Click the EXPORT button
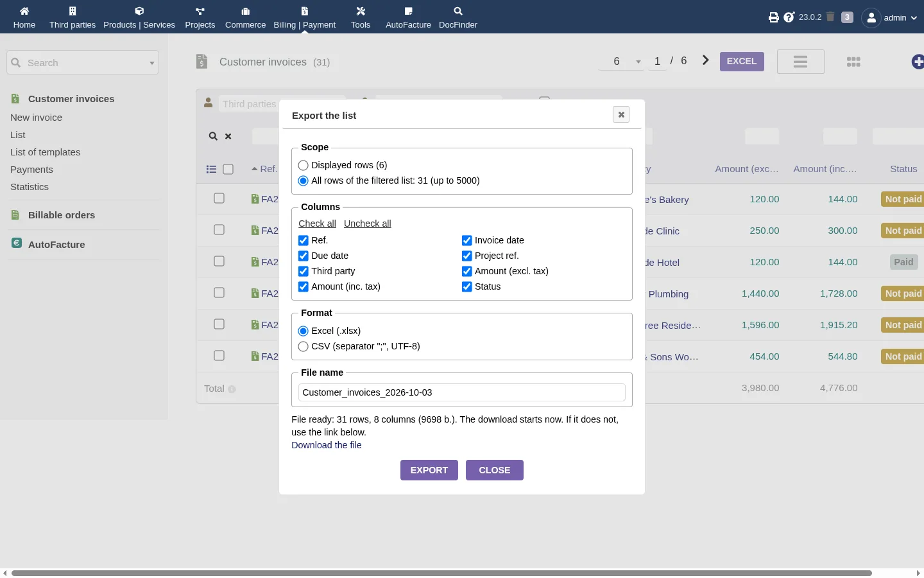924x578 pixels. tap(429, 470)
